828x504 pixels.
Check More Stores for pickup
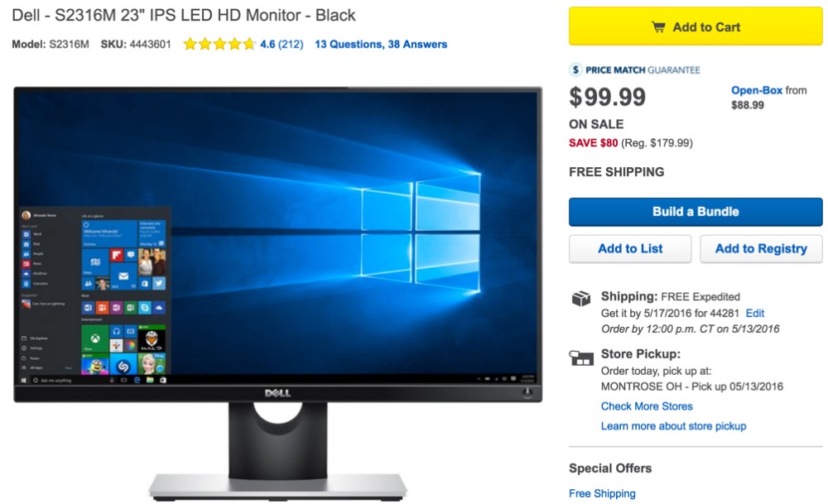[x=647, y=406]
